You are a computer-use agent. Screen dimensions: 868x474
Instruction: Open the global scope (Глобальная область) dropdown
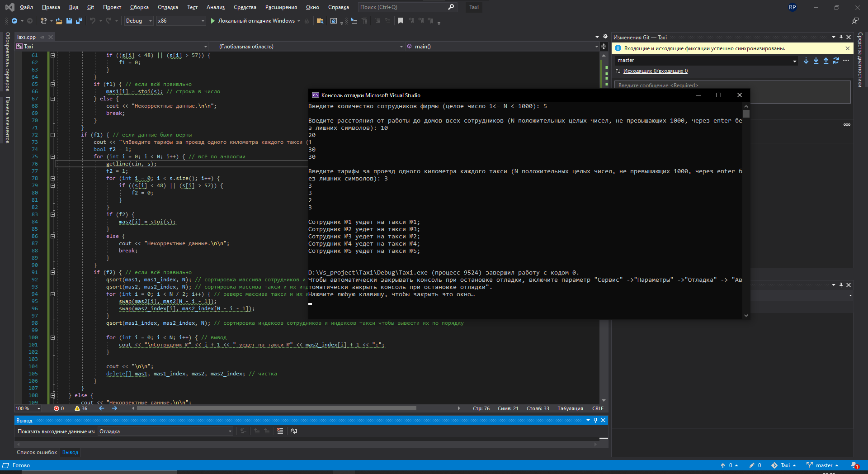307,47
